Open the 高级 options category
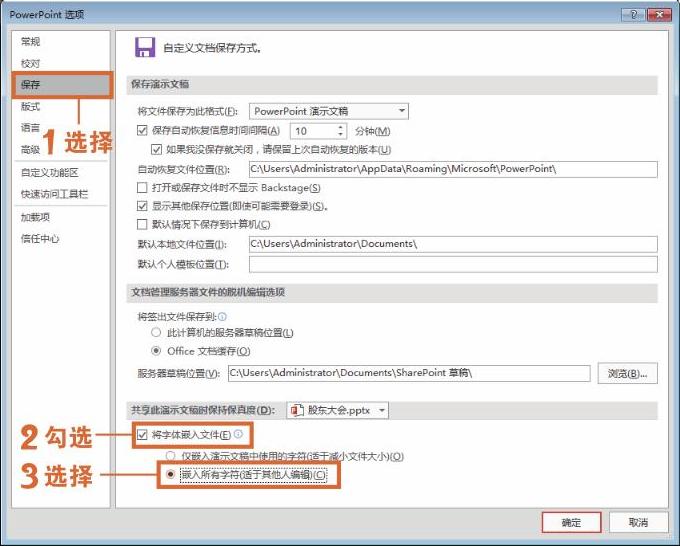The height and width of the screenshot is (546, 680). click(30, 150)
